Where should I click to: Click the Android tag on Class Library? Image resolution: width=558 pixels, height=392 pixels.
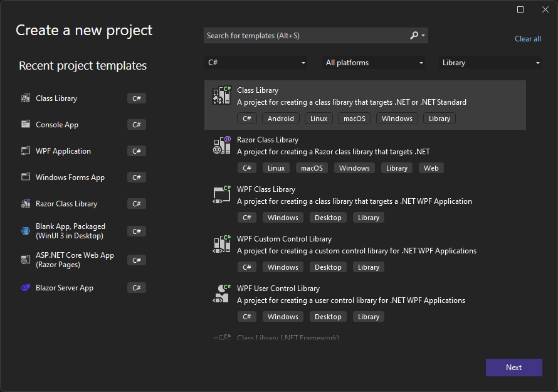coord(281,119)
